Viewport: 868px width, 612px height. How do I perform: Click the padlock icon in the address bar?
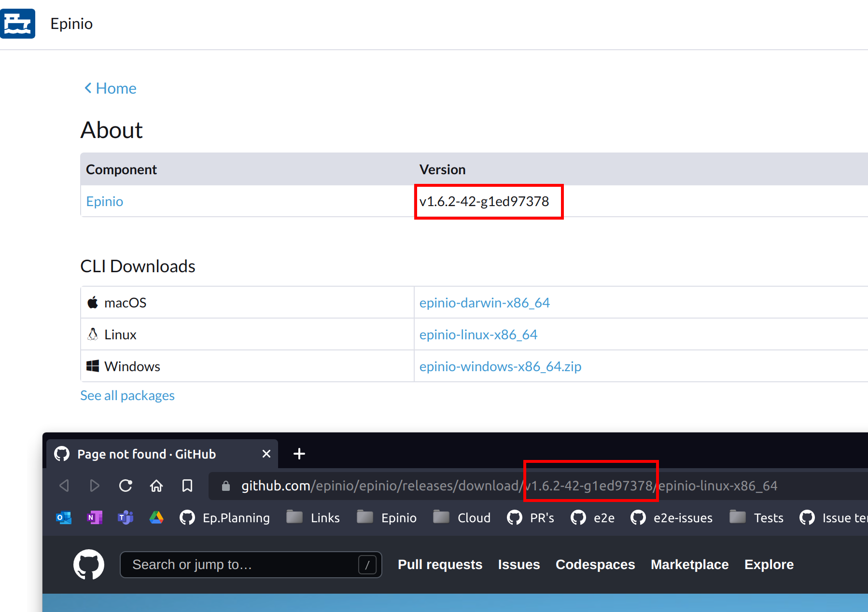(x=225, y=486)
